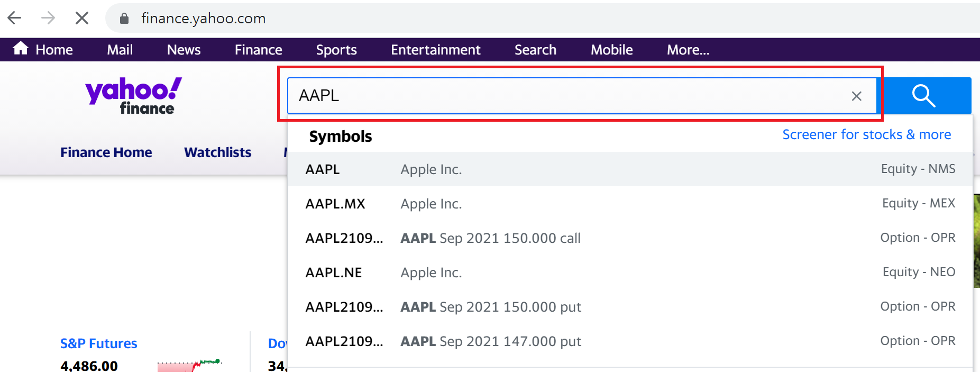
Task: Select AAPL Sep 2021 150.000 call option
Action: [630, 238]
